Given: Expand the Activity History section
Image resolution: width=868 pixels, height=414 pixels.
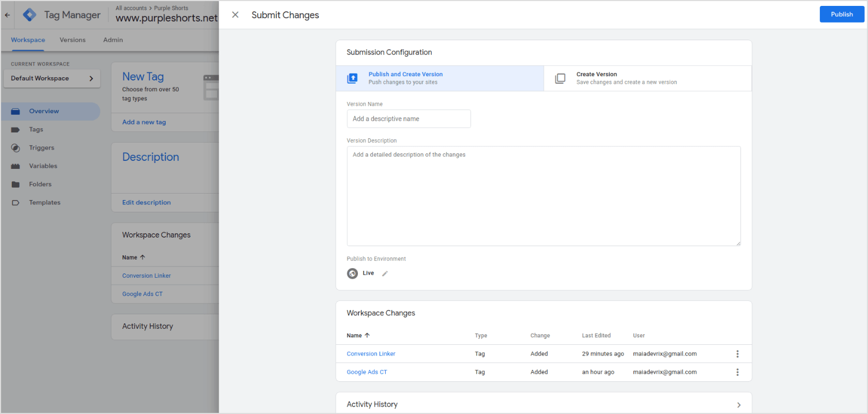Looking at the screenshot, I should (x=738, y=405).
